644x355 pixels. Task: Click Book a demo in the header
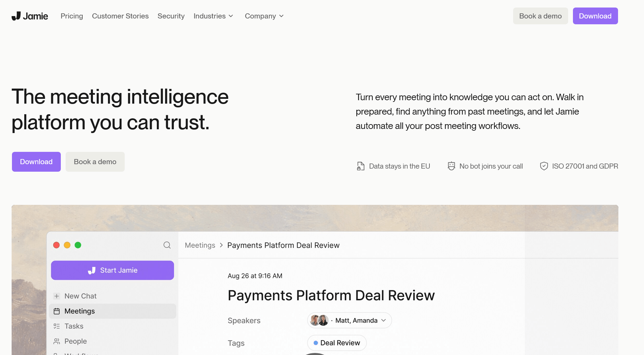540,16
